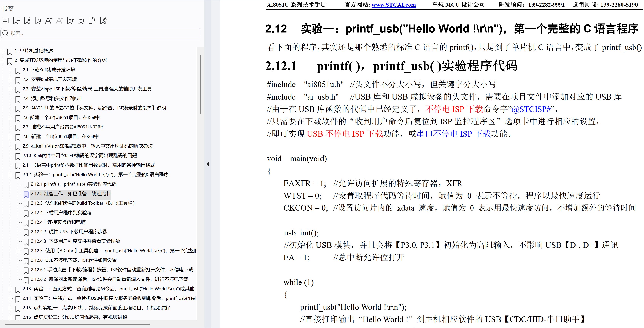Screen dimensions: 644x328
Task: Click bookmark icon beside 2.1 下载Keil集成开发环境
Action: coord(18,71)
